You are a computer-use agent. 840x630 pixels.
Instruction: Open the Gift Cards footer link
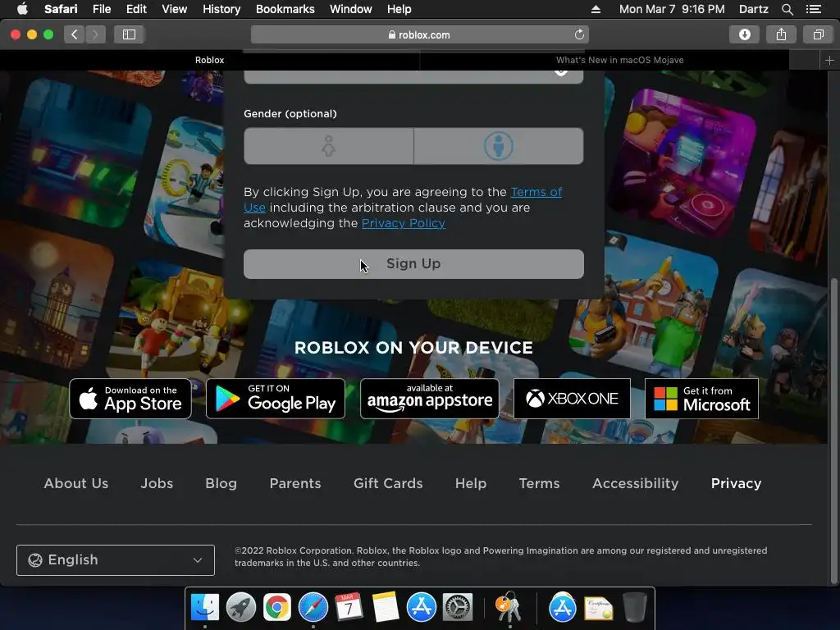pos(388,484)
